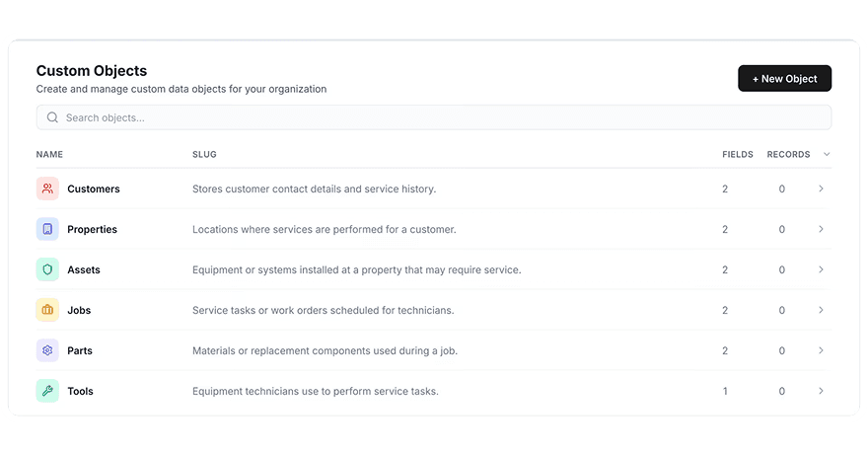Viewport: 868px width, 454px height.
Task: Click the Parts gear icon
Action: click(x=47, y=350)
